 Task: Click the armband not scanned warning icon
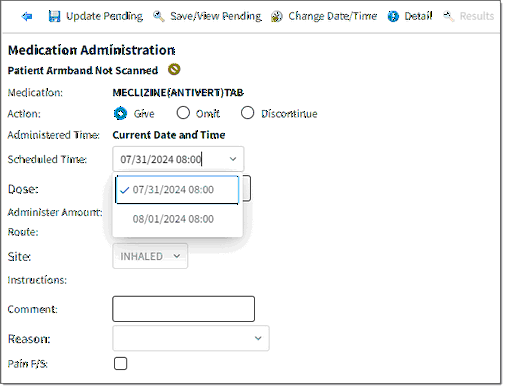174,69
